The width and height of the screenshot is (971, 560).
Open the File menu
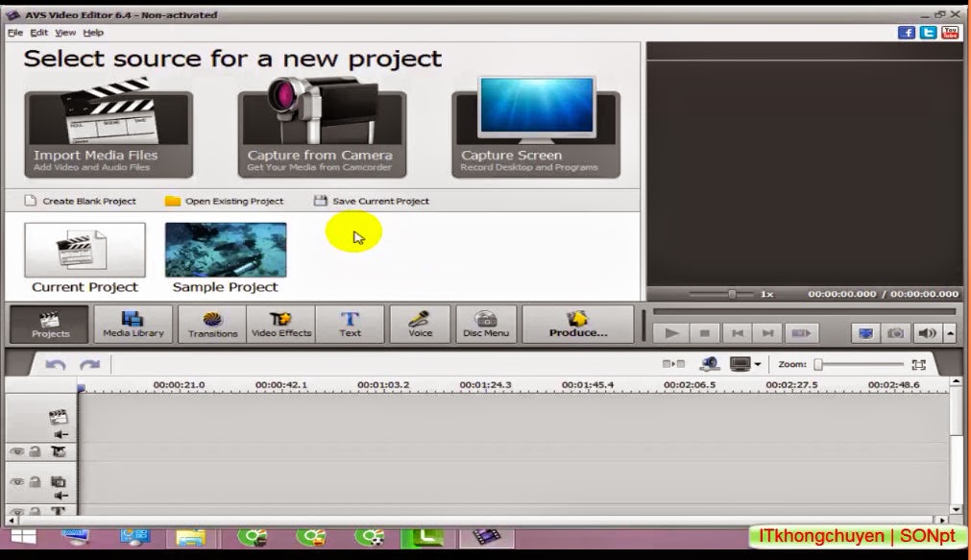14,32
